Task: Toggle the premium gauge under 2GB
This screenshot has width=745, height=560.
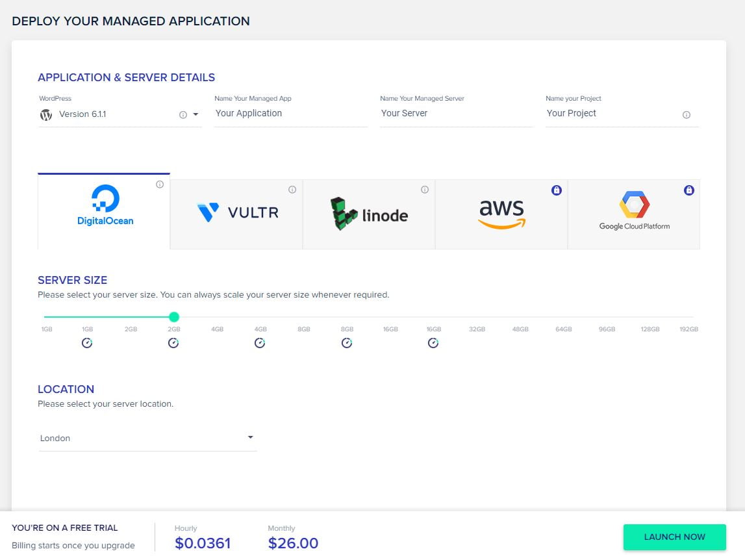Action: coord(173,342)
